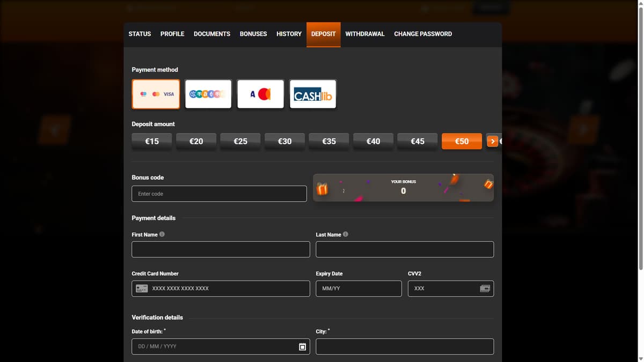Focus the City field
This screenshot has width=644, height=362.
[405, 346]
